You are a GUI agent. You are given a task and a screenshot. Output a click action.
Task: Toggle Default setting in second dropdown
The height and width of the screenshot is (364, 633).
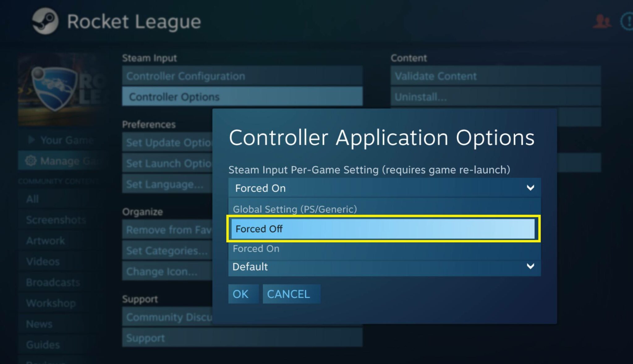[x=384, y=266]
